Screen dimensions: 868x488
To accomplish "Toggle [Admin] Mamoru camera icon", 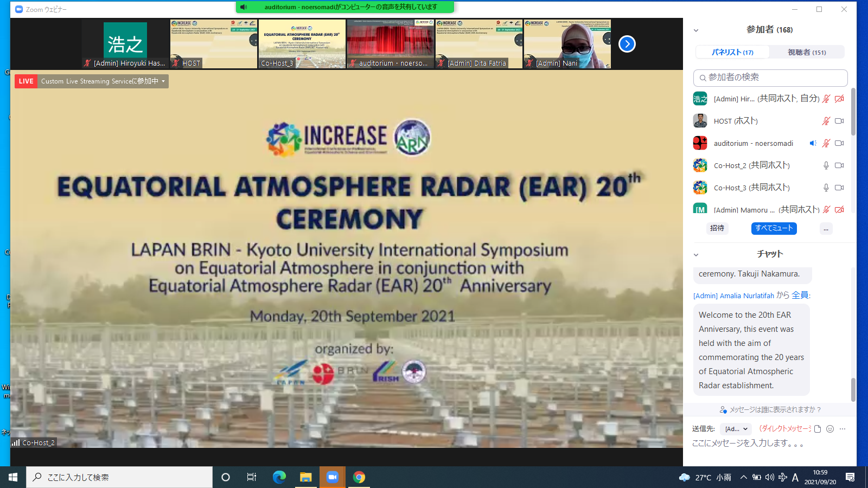I will [839, 209].
